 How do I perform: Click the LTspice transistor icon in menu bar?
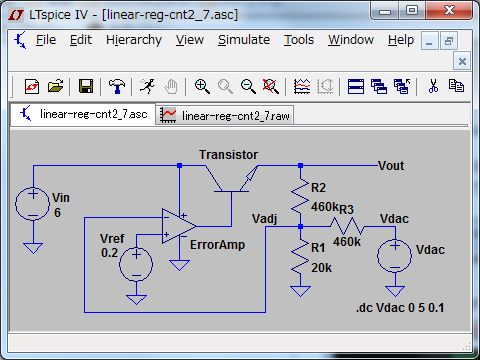[x=20, y=40]
